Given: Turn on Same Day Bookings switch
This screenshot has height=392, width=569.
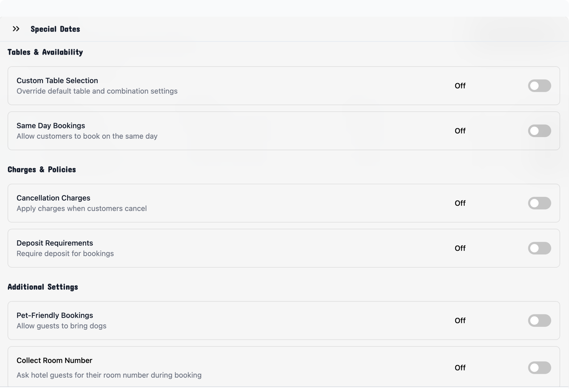Looking at the screenshot, I should pos(539,131).
